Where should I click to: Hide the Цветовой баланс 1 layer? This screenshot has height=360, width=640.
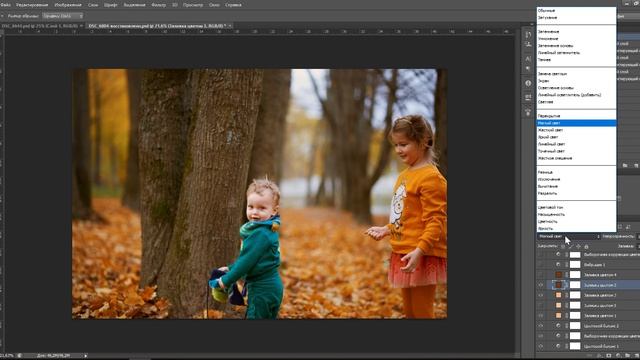pyautogui.click(x=541, y=346)
